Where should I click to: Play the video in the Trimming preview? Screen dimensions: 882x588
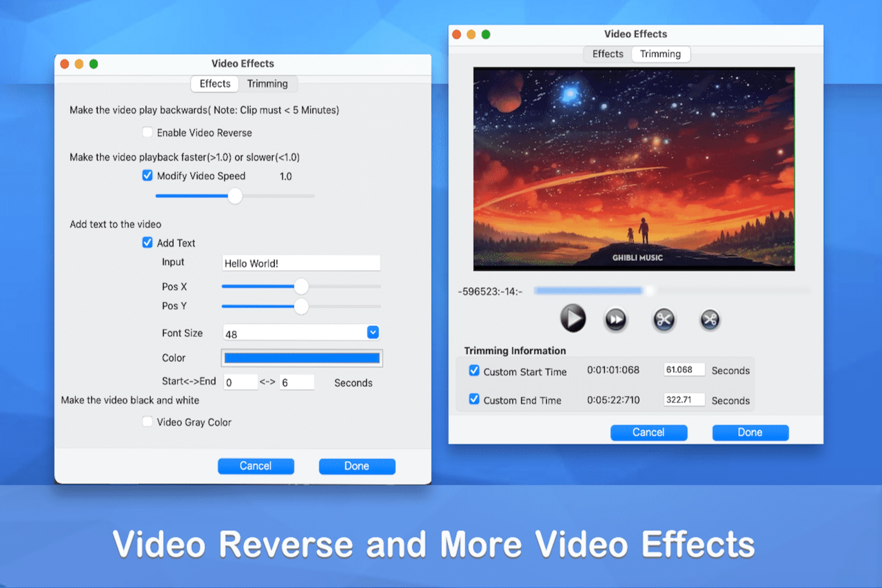point(573,318)
